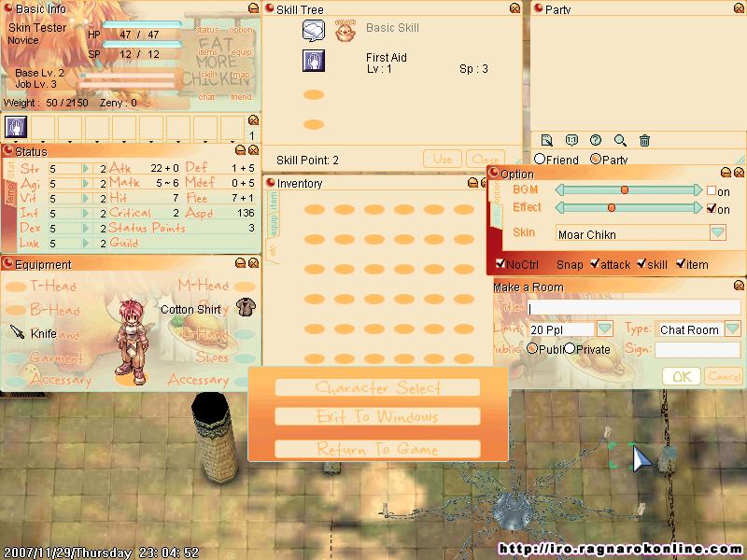
Task: Choose Public room radio button
Action: coord(532,348)
